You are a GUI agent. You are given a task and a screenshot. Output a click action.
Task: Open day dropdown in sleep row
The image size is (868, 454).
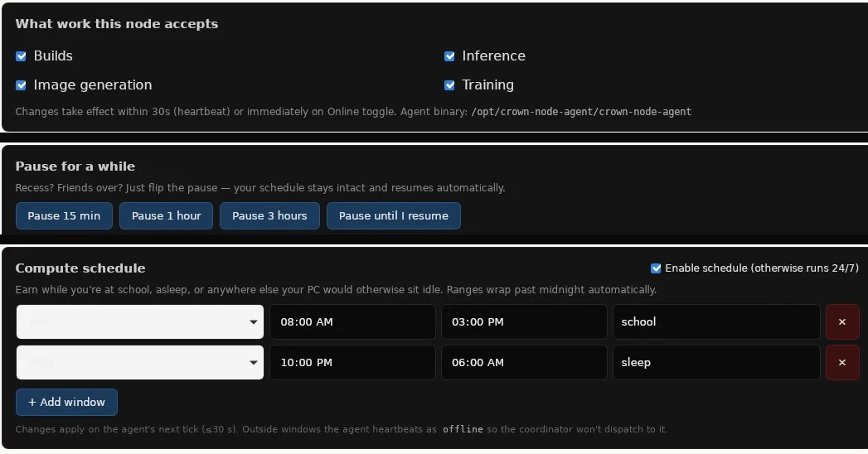pos(140,363)
